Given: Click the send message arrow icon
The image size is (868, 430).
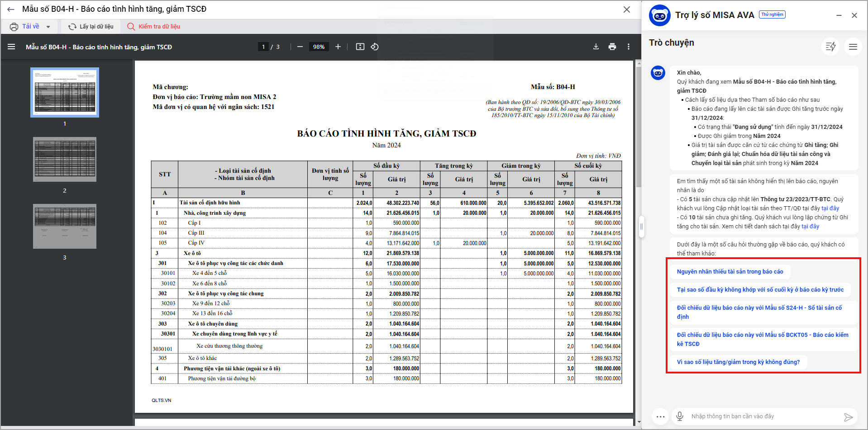Looking at the screenshot, I should [x=849, y=417].
